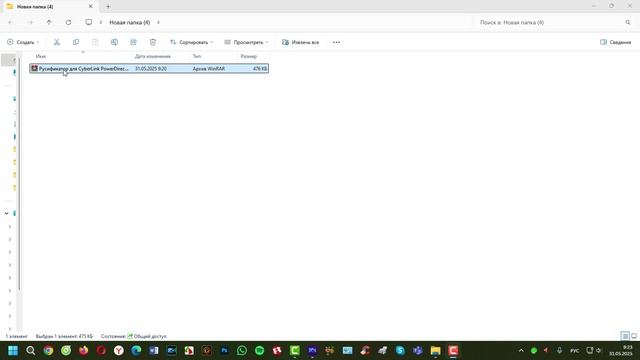The image size is (640, 360).
Task: Click the РУС language indicator
Action: [574, 351]
